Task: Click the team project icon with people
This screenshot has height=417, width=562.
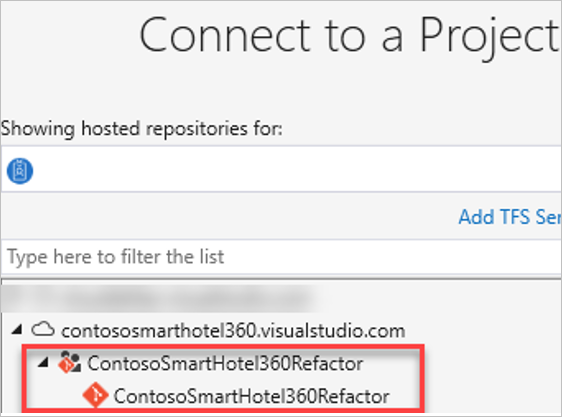Action: (x=70, y=362)
